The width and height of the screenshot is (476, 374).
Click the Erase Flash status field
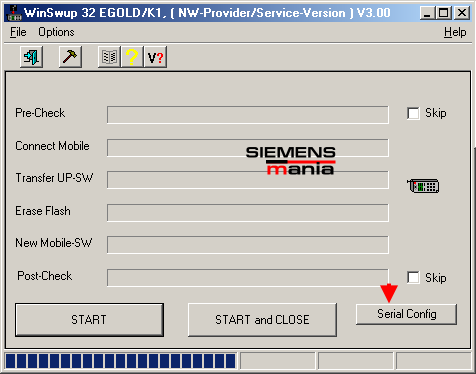point(248,213)
